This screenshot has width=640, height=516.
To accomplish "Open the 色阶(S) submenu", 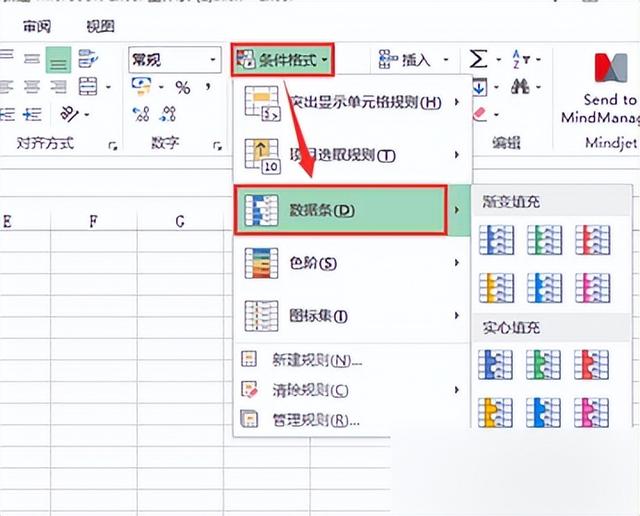I will (353, 263).
